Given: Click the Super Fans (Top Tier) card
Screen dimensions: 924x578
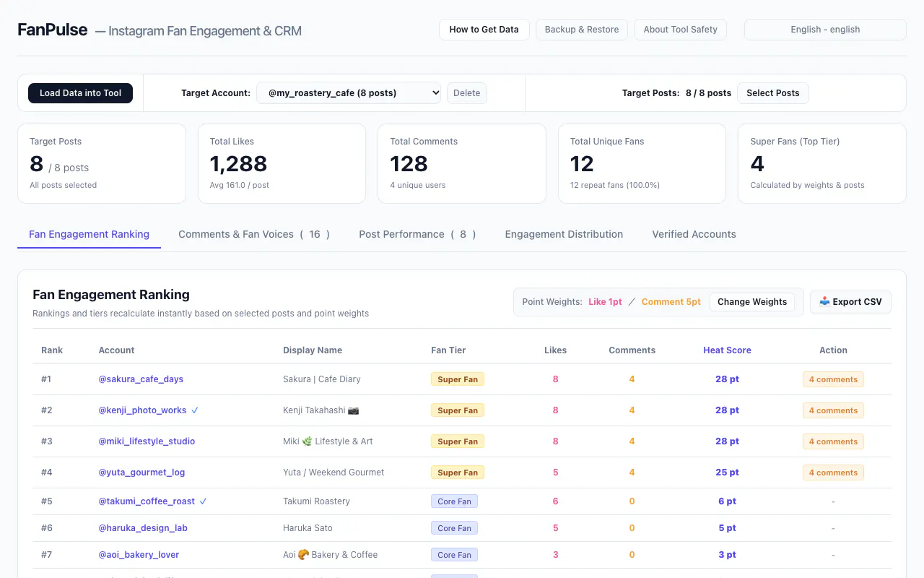Looking at the screenshot, I should point(821,163).
